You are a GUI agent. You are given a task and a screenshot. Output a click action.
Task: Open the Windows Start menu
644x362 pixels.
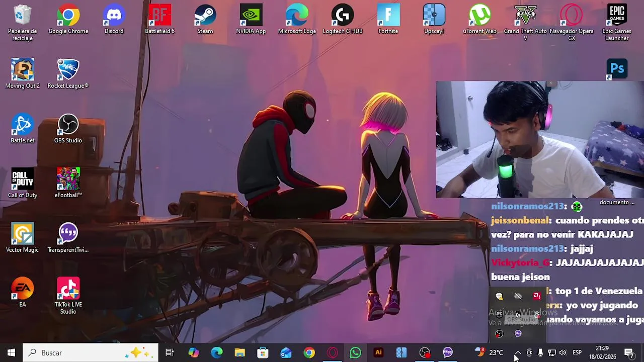[x=11, y=353]
